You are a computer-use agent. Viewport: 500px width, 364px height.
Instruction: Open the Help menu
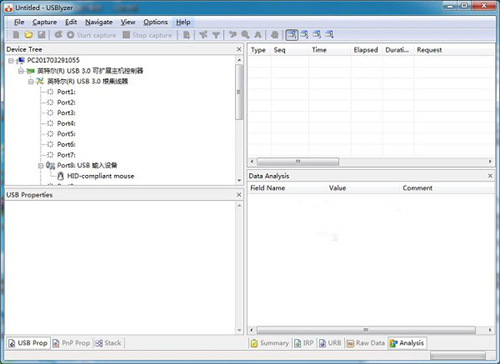[x=183, y=22]
